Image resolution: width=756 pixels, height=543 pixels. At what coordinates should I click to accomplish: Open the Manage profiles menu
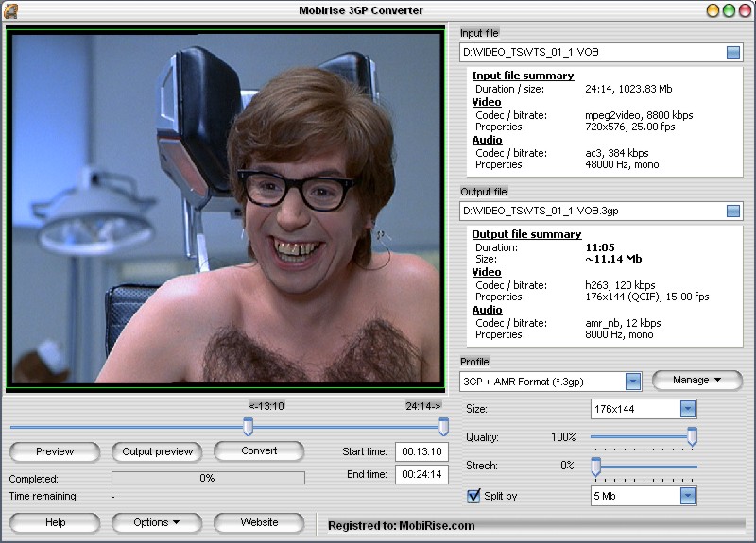(x=697, y=381)
